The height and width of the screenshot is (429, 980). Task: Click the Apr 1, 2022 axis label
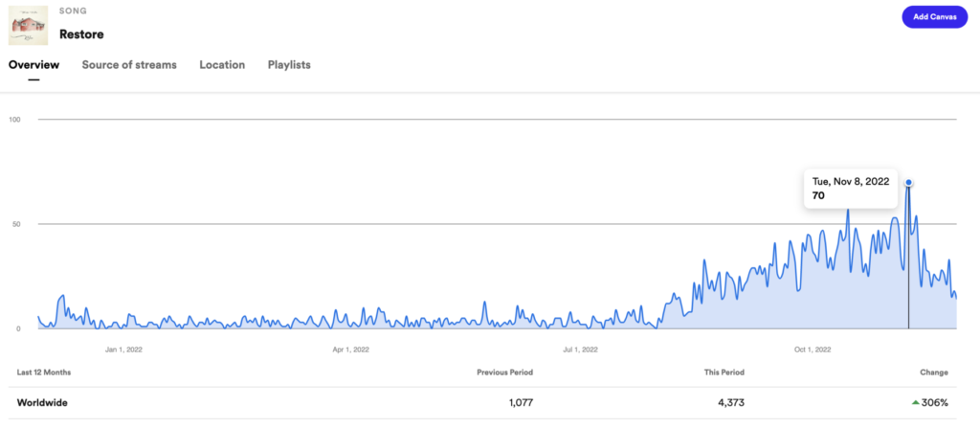click(350, 350)
